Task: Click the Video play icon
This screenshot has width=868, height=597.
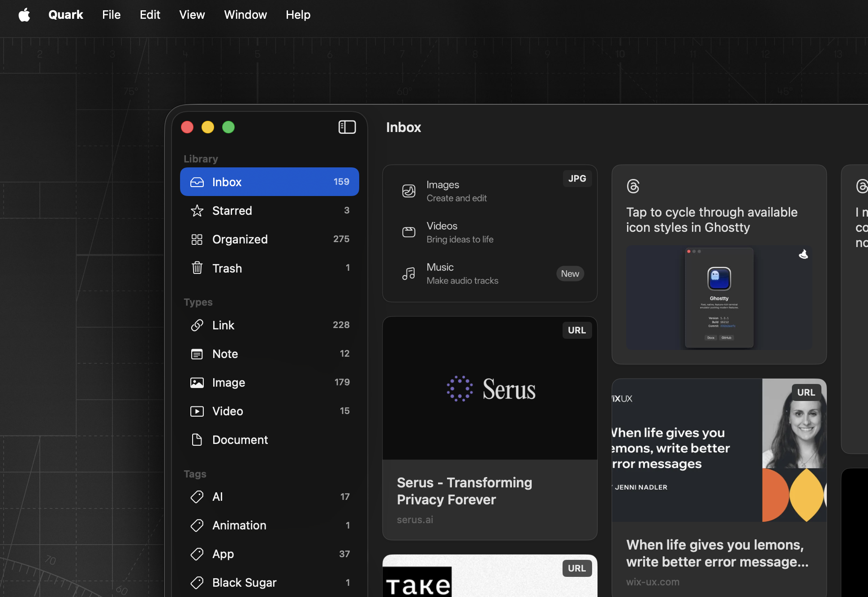Action: click(x=197, y=411)
